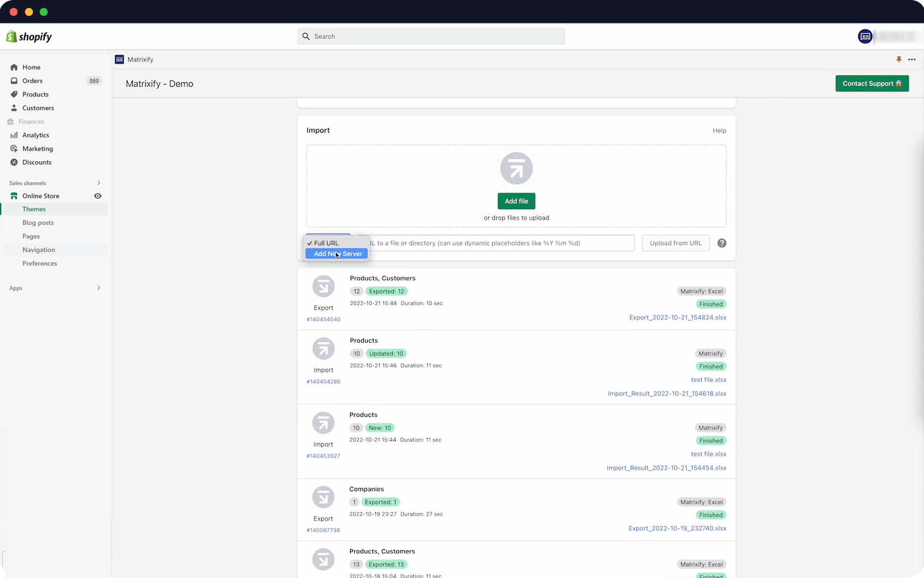Screen dimensions: 924x578
Task: Click the New: 10 badge
Action: pos(380,428)
